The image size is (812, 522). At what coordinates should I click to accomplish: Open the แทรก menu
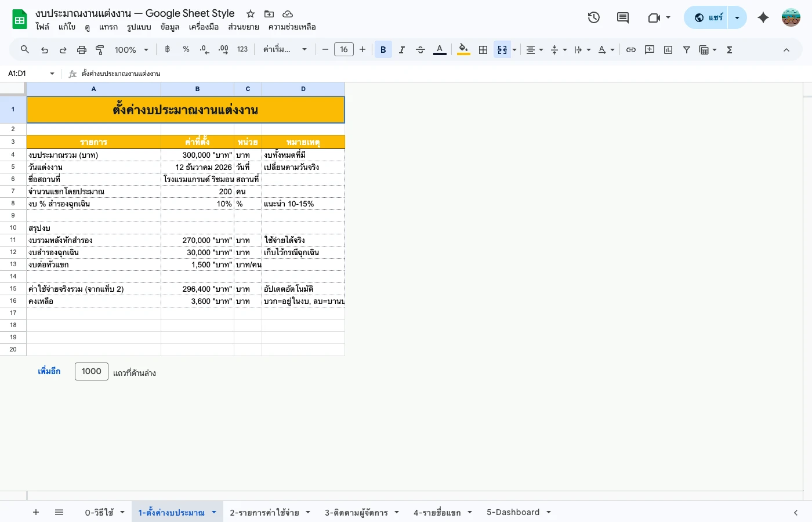[108, 27]
